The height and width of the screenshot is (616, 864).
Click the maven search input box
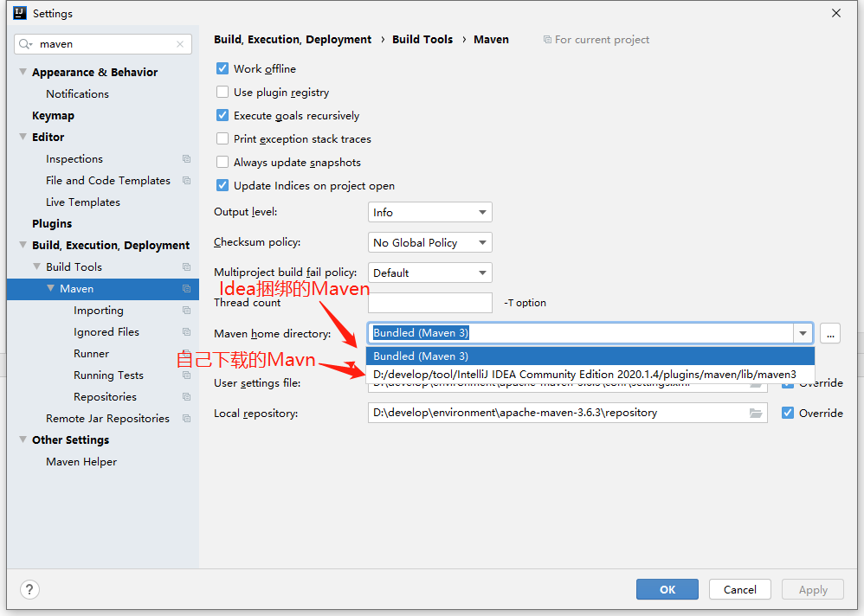tap(102, 44)
